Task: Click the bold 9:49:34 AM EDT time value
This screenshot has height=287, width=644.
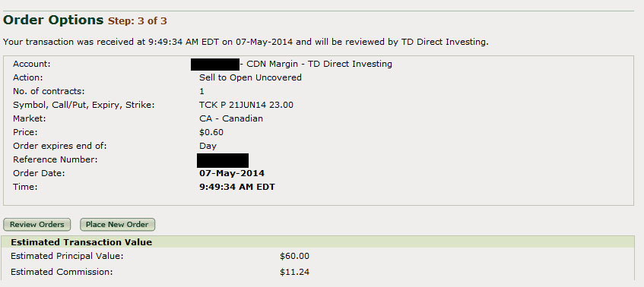Action: (237, 187)
